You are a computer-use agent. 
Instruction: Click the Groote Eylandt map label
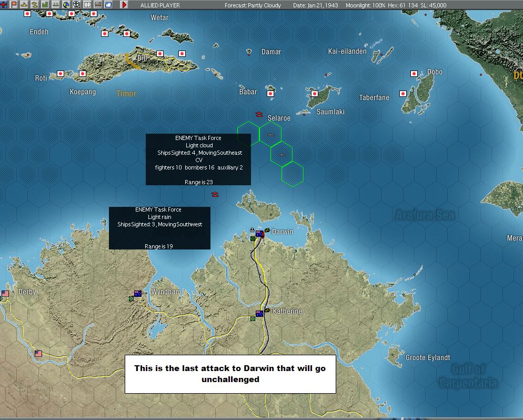(x=428, y=357)
